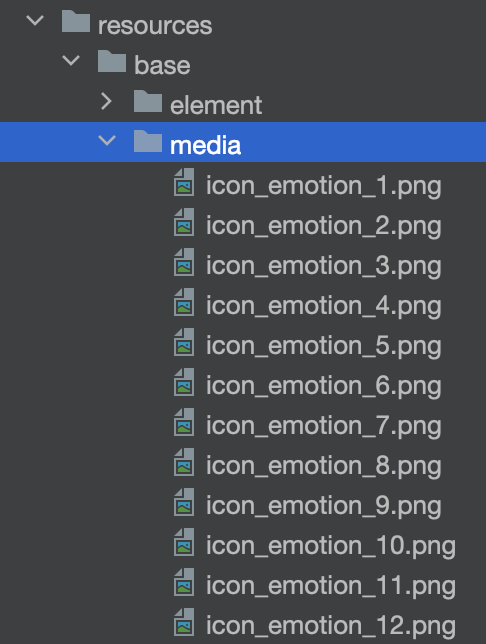Viewport: 486px width, 644px height.
Task: Select icon_emotion_9.png file
Action: [324, 506]
